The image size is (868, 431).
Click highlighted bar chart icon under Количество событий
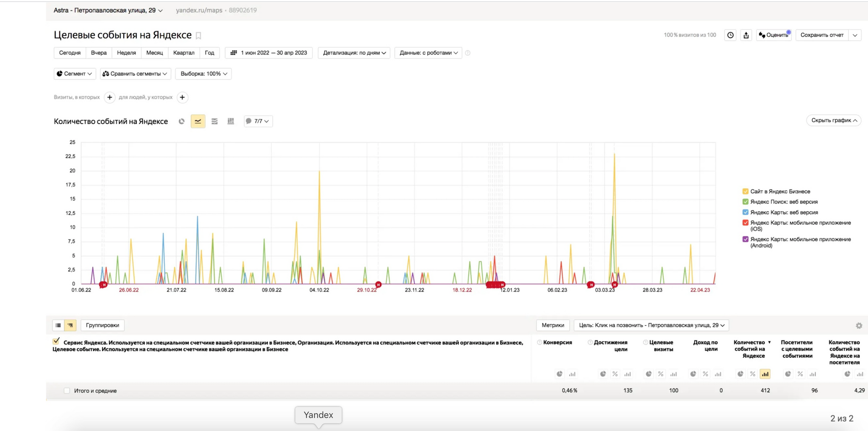(765, 374)
